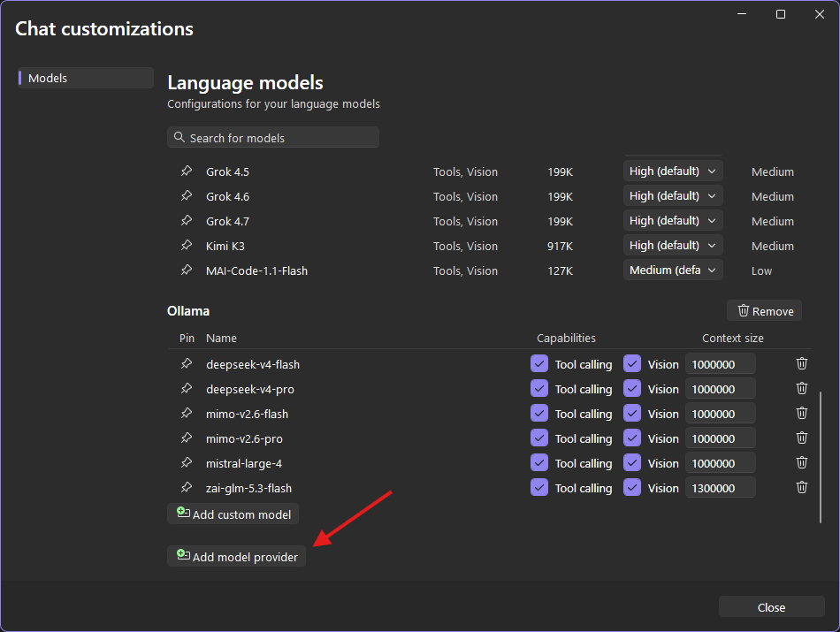Click the search magnifier icon
This screenshot has height=632, width=840.
(x=179, y=137)
